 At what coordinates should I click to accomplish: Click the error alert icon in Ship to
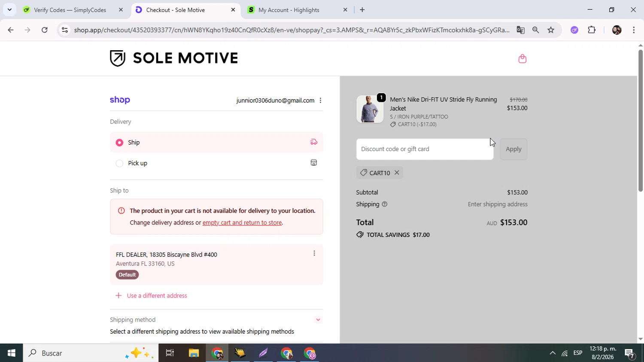point(122,211)
